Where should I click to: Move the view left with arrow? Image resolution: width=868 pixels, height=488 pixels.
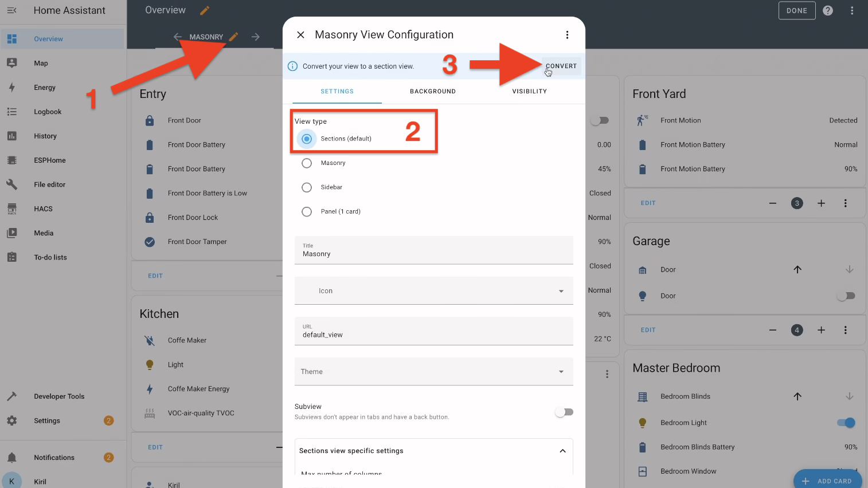178,37
